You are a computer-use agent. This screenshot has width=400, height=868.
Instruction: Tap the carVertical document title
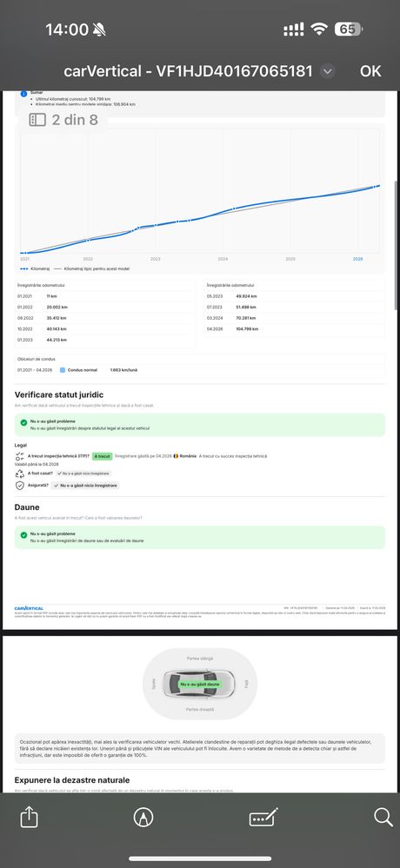click(188, 71)
